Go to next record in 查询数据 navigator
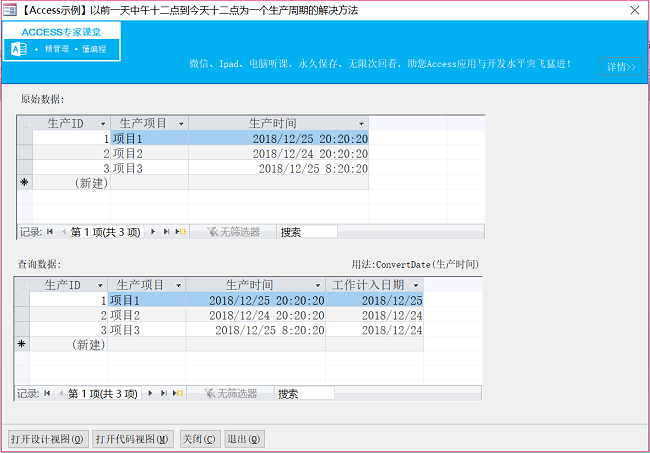The height and width of the screenshot is (453, 650). pyautogui.click(x=150, y=393)
